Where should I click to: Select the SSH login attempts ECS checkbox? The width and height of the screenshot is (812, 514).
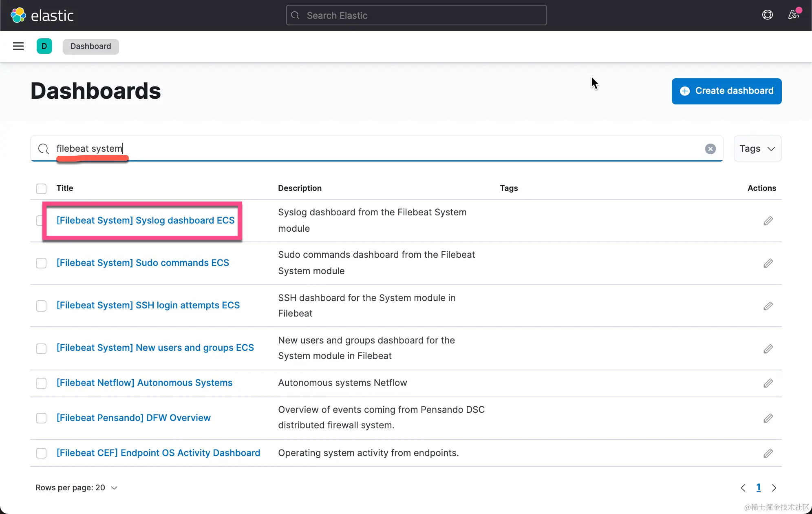pyautogui.click(x=41, y=306)
